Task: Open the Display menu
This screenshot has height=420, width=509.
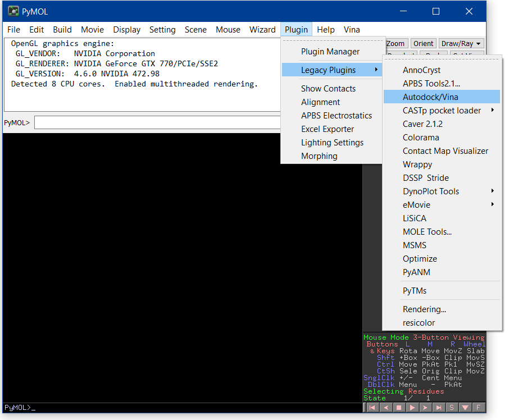Action: pos(126,30)
